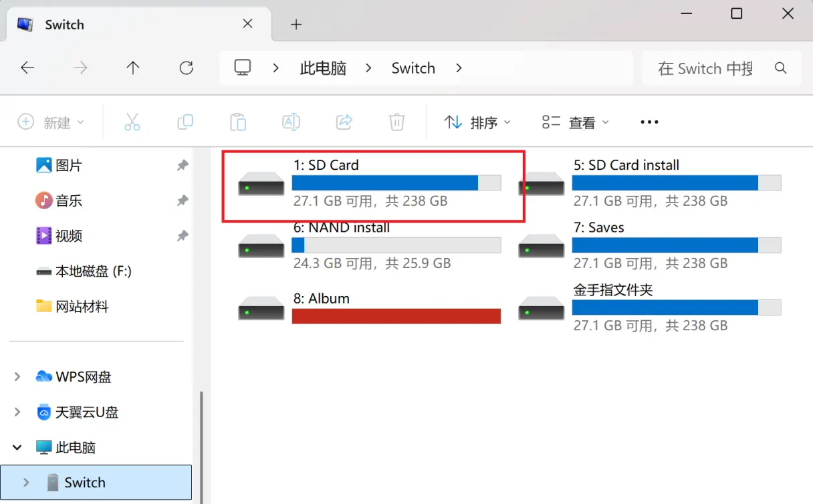The height and width of the screenshot is (504, 813).
Task: Go back with the left arrow
Action: (x=27, y=68)
